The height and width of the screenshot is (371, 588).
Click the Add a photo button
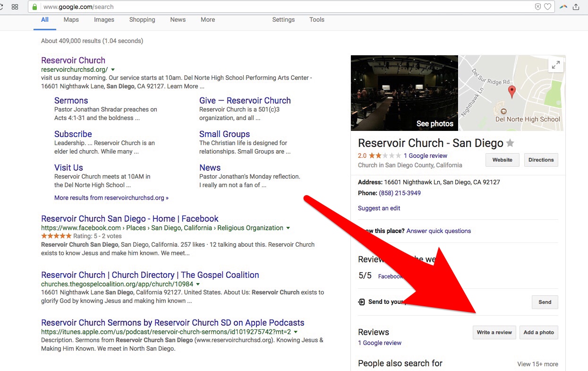coord(539,332)
